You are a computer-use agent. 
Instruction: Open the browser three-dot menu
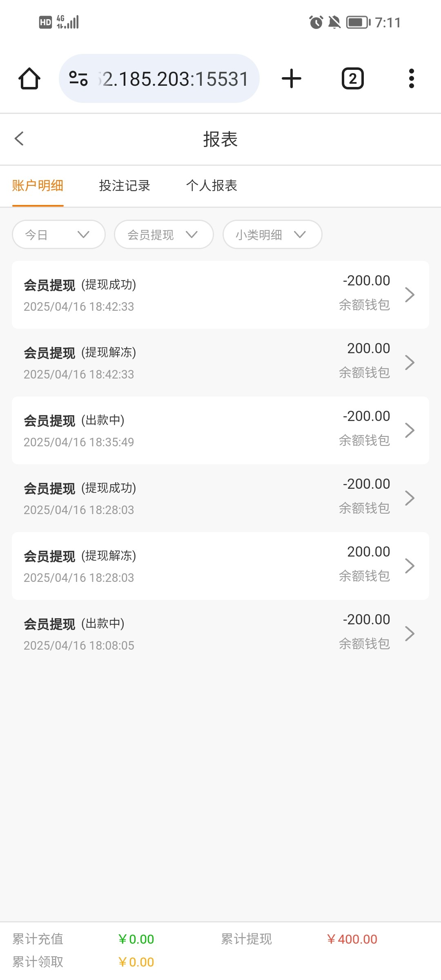pos(411,78)
